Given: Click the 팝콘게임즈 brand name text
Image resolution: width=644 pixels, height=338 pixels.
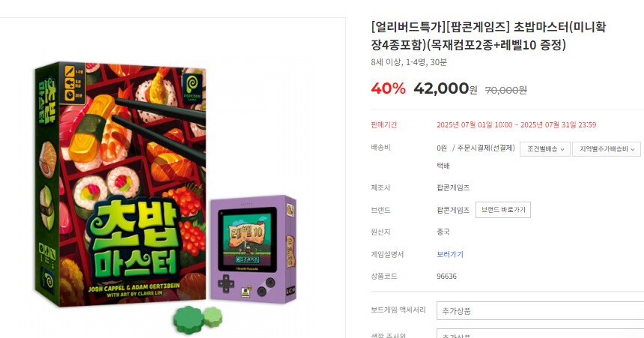Looking at the screenshot, I should pos(453,210).
